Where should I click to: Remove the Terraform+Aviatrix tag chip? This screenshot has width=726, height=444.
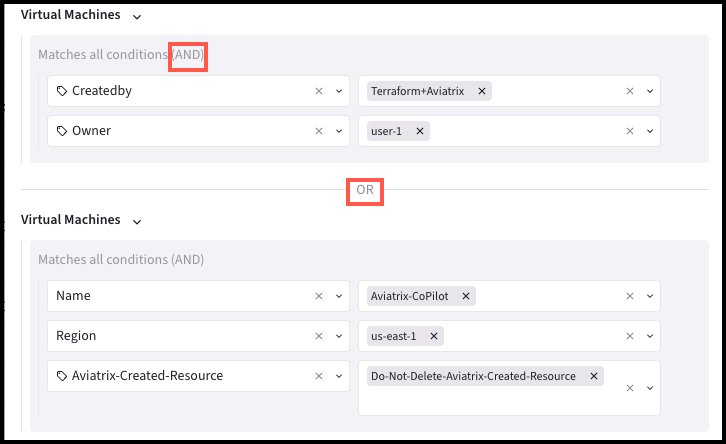point(482,91)
